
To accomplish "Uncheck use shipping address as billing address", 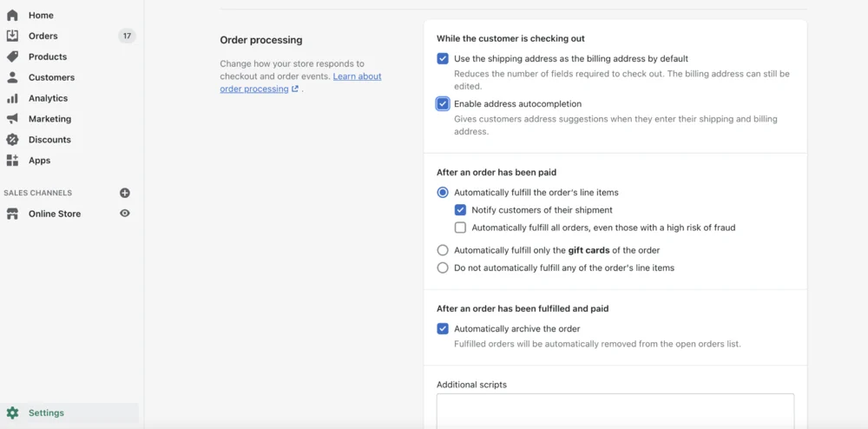I will 443,59.
